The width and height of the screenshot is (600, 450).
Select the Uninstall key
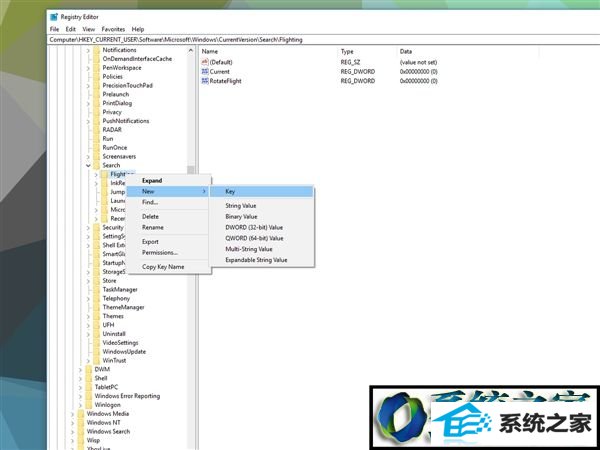pos(114,334)
